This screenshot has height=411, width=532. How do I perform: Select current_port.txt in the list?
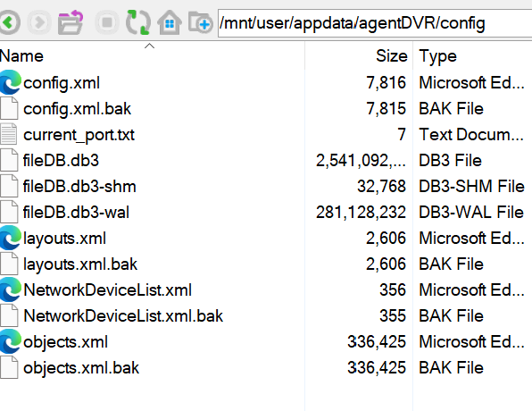[79, 135]
